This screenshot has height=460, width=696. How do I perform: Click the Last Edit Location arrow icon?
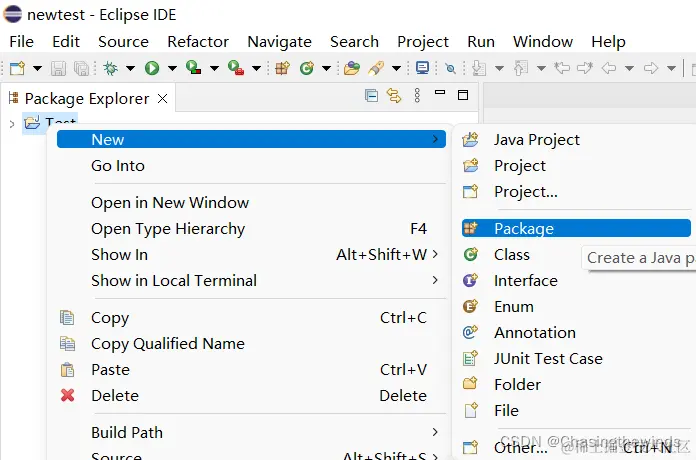(562, 68)
